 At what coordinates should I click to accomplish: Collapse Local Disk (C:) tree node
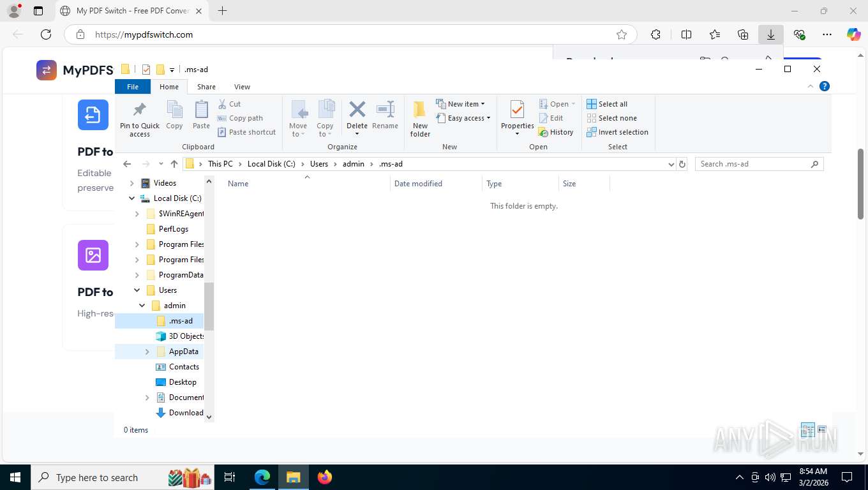click(132, 198)
